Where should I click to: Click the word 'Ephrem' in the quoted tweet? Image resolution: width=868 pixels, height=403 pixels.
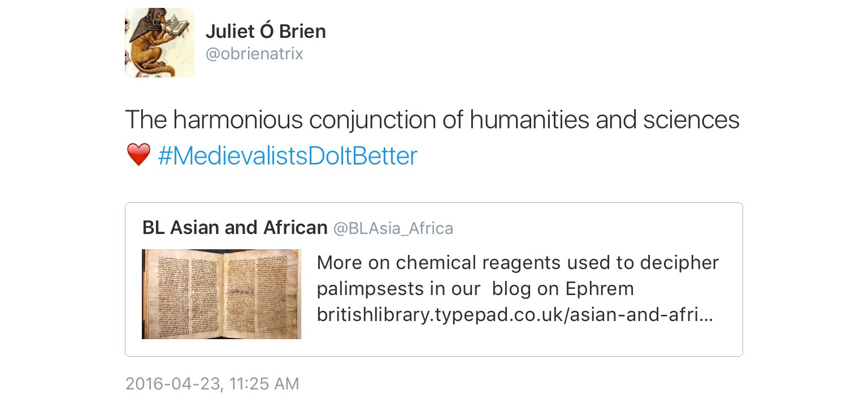599,289
